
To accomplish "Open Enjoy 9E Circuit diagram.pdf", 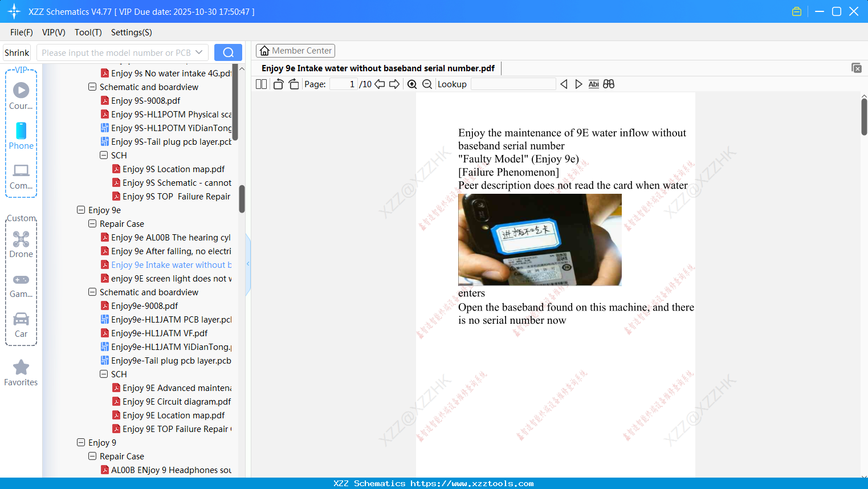I will (172, 401).
